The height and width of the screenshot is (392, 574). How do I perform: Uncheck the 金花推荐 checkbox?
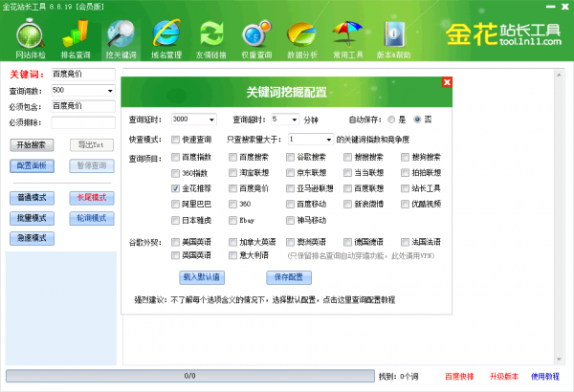click(x=175, y=188)
